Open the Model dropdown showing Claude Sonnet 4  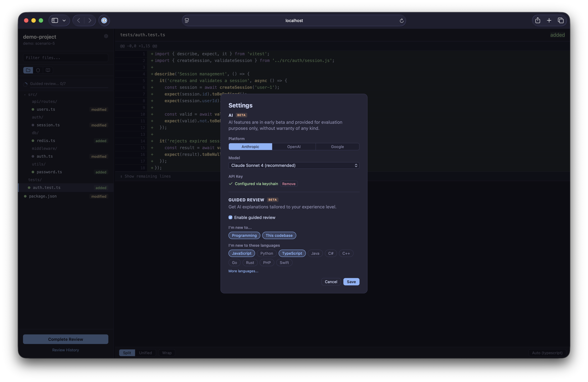[294, 165]
